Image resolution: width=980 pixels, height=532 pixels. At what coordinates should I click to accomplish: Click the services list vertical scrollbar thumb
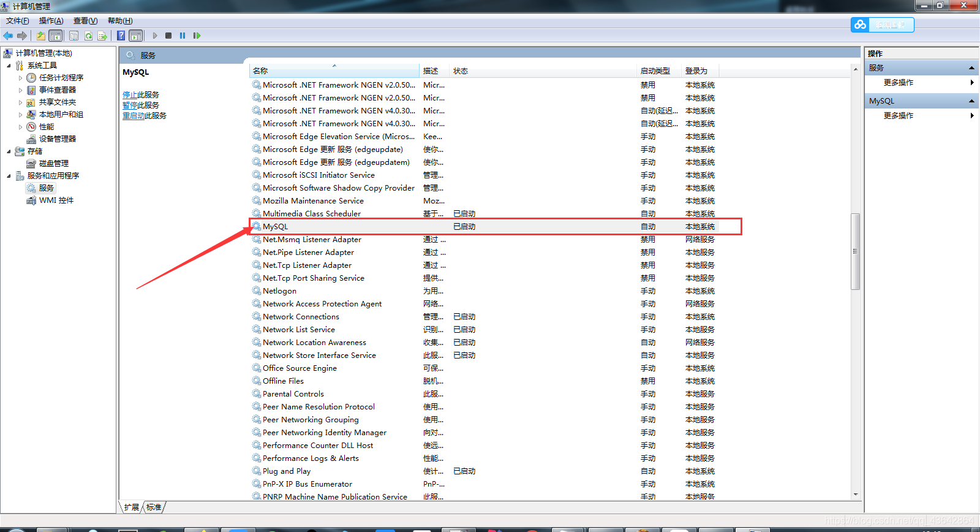[856, 251]
